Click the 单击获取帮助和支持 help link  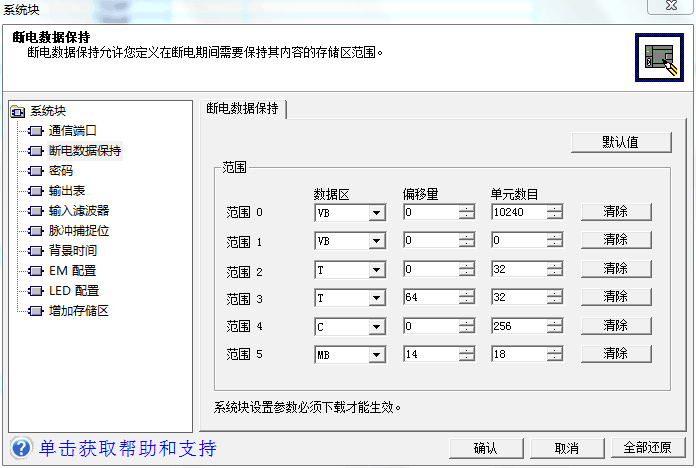pos(128,448)
